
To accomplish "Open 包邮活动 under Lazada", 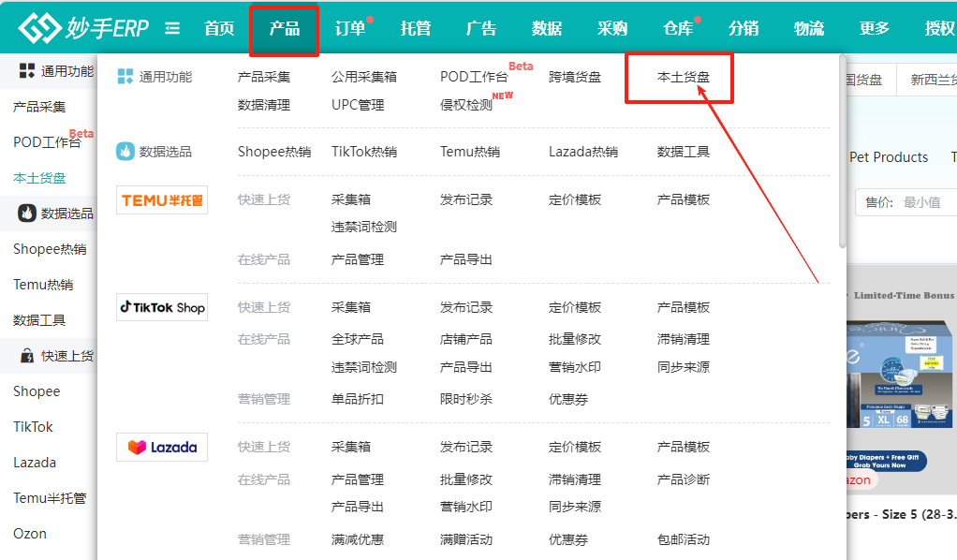I will tap(684, 539).
